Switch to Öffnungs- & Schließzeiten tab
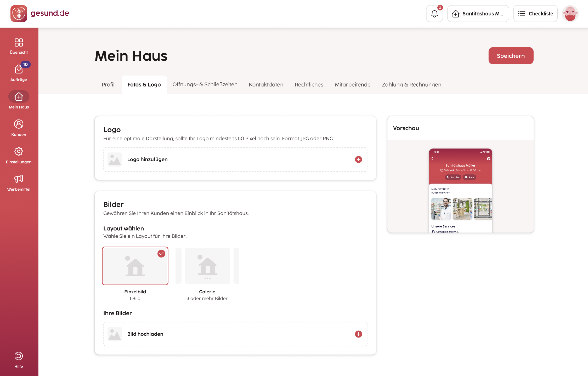 205,84
